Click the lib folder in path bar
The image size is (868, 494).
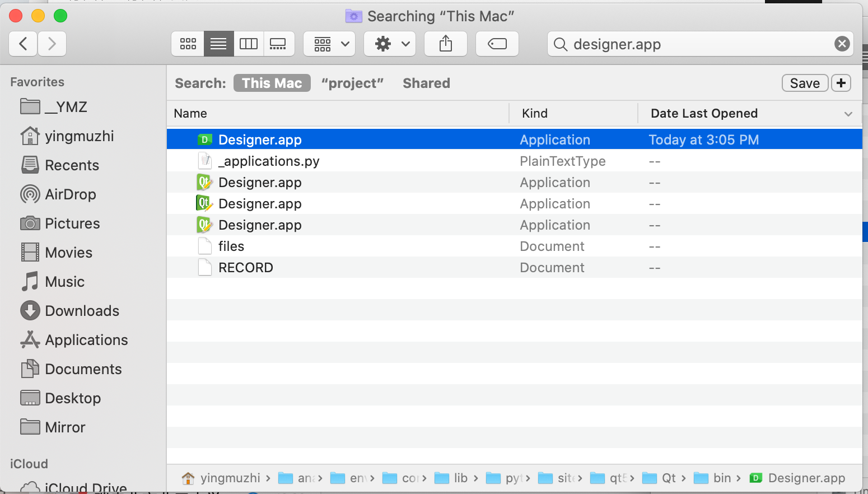[x=451, y=478]
